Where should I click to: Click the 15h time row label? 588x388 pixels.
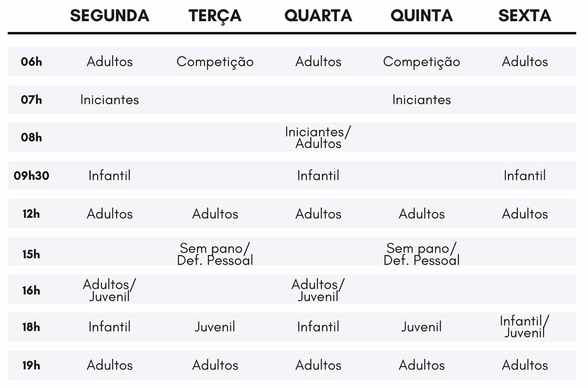[x=31, y=254]
